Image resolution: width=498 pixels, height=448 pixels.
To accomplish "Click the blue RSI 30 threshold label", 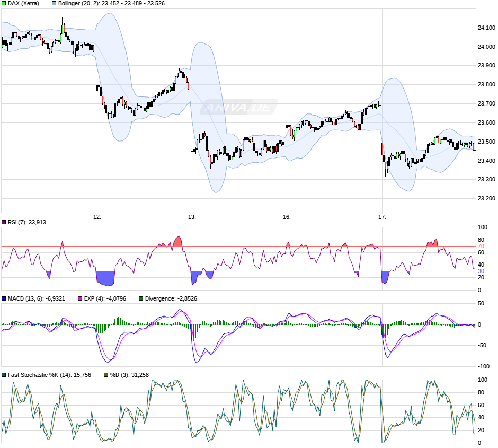I will (481, 271).
